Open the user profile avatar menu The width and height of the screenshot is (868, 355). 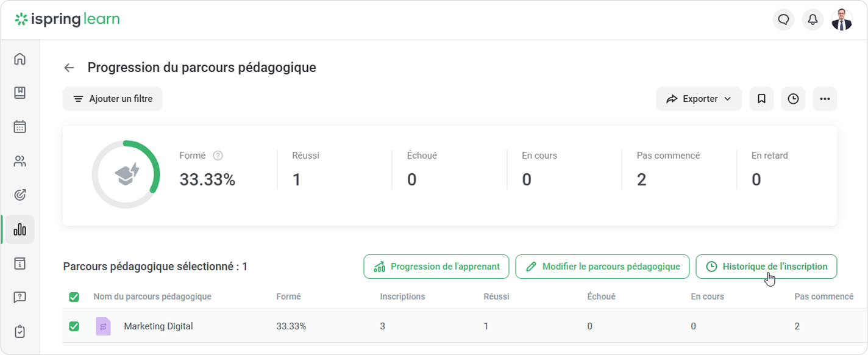(842, 20)
